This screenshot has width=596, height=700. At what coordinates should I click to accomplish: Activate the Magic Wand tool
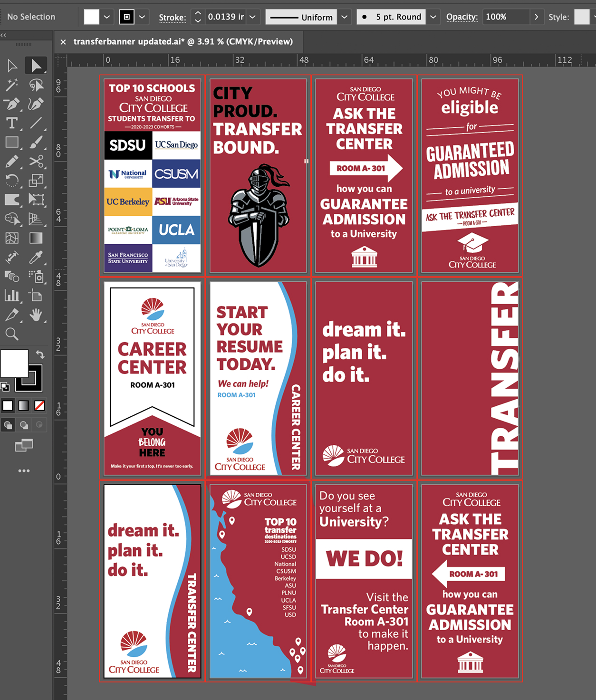tap(12, 85)
